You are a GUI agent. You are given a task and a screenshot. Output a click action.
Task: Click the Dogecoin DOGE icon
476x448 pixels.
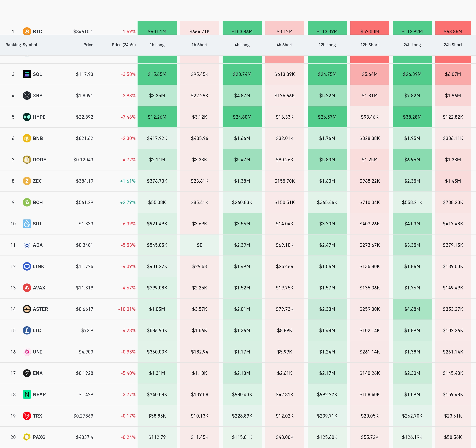[x=27, y=159]
